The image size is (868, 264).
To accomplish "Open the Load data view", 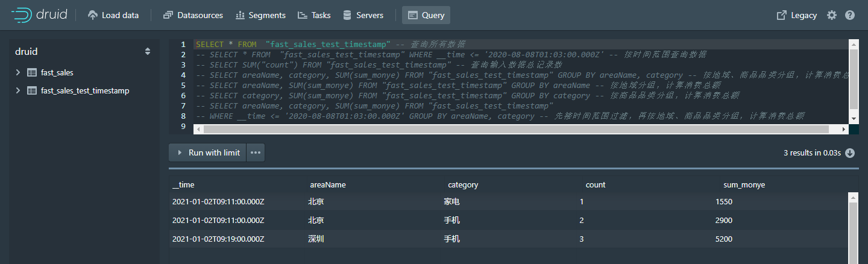I will tap(113, 15).
